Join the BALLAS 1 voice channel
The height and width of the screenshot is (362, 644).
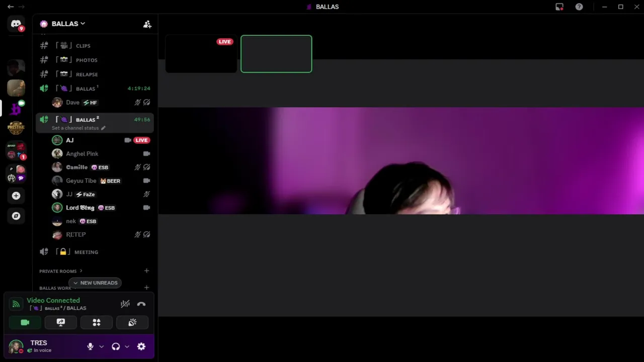pos(95,88)
